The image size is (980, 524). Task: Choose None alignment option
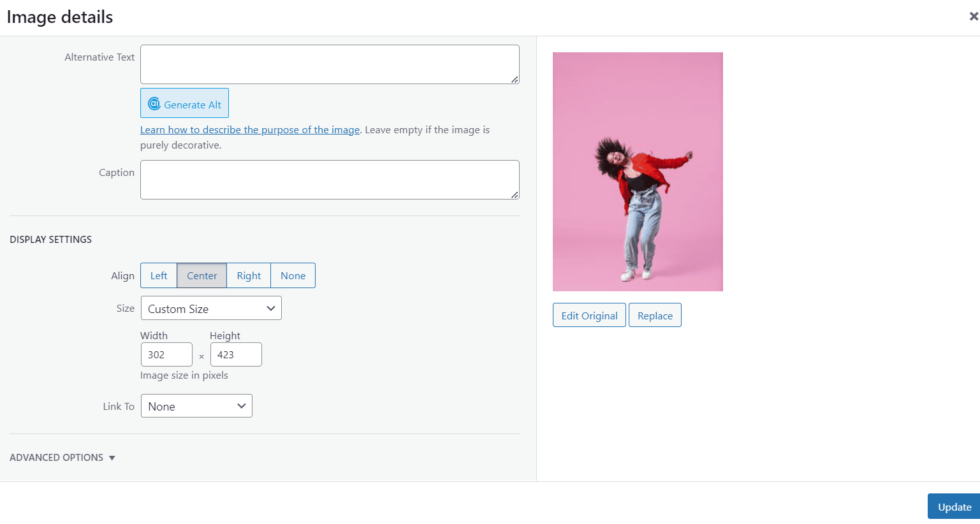tap(293, 275)
